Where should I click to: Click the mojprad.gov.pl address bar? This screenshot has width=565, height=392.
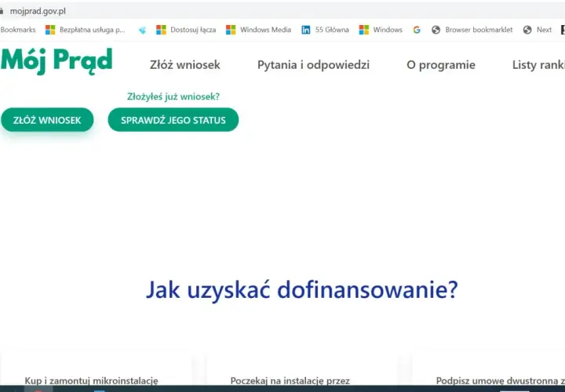tap(38, 11)
